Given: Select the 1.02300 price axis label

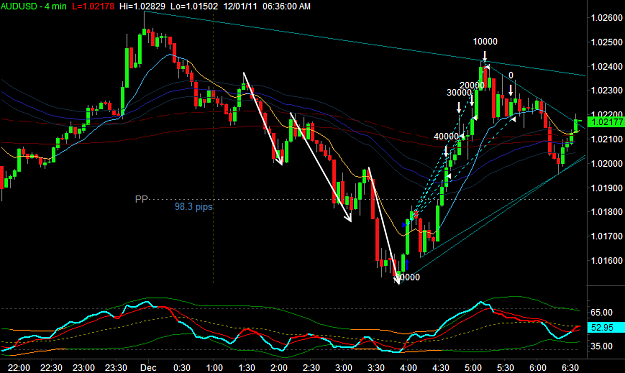Looking at the screenshot, I should coord(606,90).
